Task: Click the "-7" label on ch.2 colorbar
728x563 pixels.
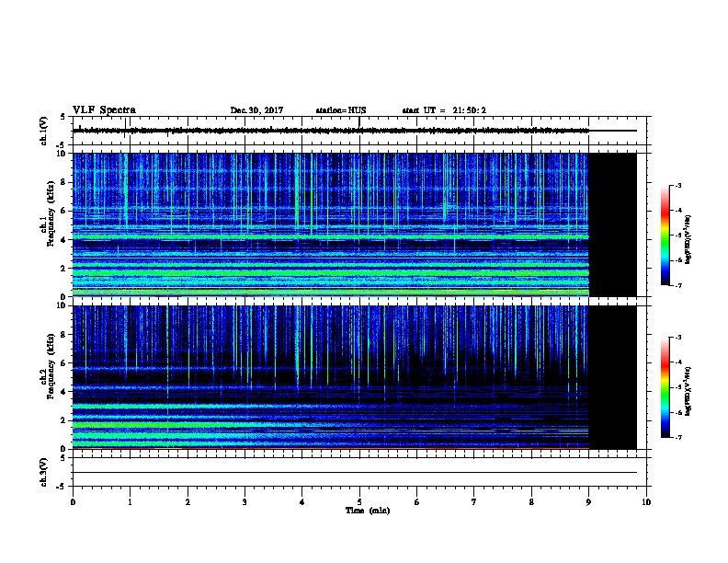Action: pyautogui.click(x=678, y=438)
